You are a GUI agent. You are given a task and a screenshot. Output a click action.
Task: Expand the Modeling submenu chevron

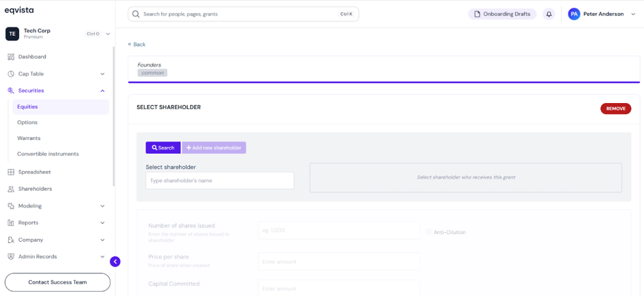103,206
